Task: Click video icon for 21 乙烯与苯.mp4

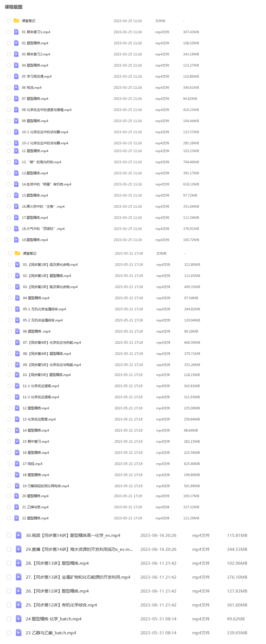Action: click(x=17, y=507)
